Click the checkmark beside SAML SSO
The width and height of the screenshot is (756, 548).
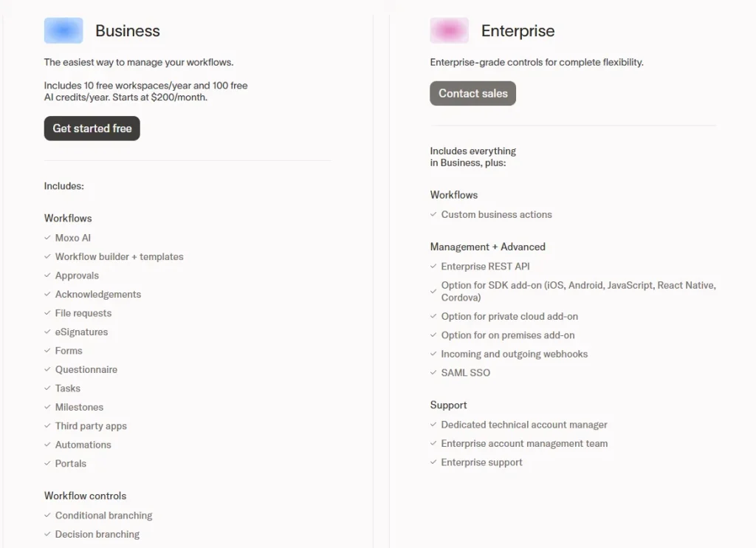[x=433, y=373]
